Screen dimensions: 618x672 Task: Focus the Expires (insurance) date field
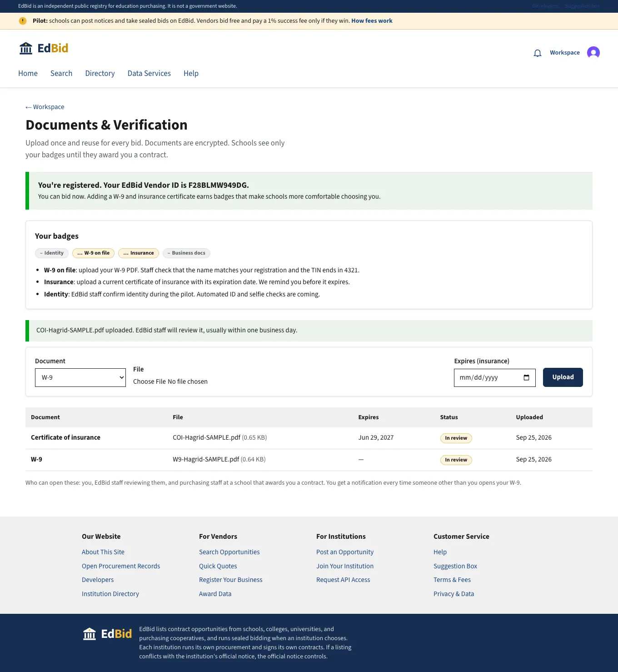495,378
